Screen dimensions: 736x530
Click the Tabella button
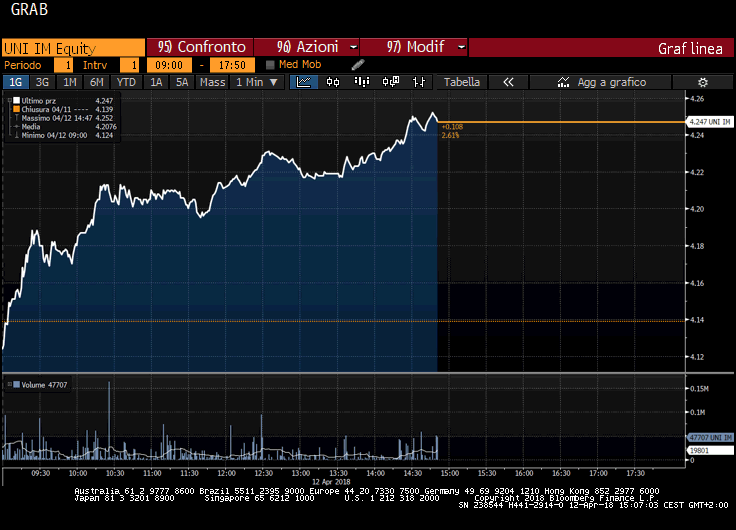click(x=462, y=82)
